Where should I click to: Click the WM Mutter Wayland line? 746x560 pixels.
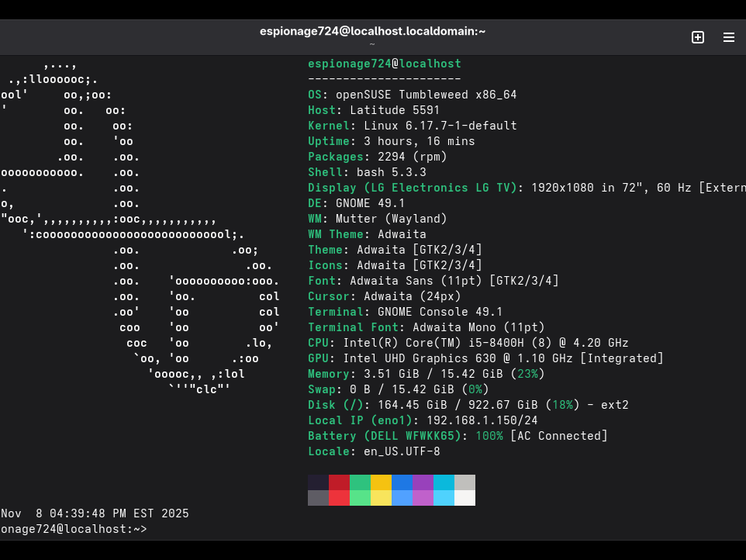point(372,218)
